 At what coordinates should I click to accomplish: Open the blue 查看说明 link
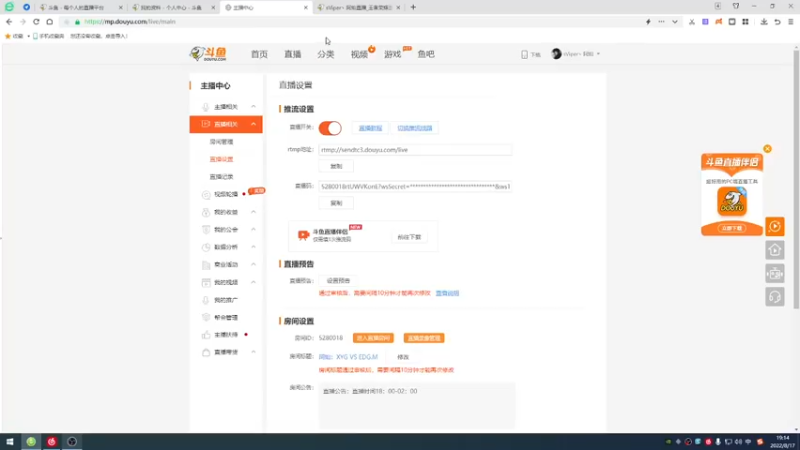pos(447,293)
